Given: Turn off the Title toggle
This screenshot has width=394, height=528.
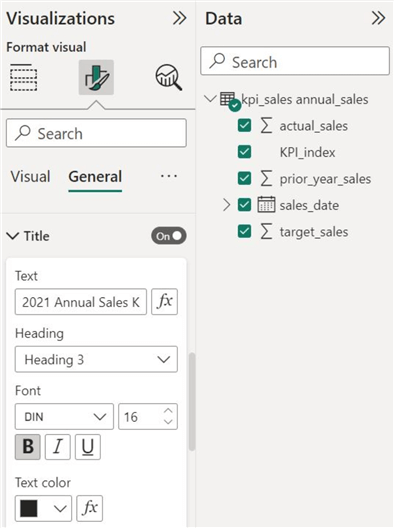Looking at the screenshot, I should pos(169,236).
